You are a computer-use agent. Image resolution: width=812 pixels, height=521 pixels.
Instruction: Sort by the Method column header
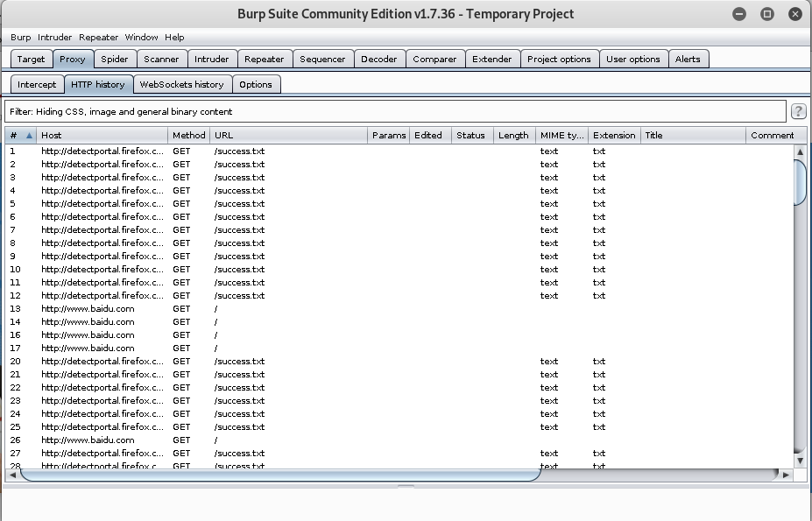click(189, 135)
